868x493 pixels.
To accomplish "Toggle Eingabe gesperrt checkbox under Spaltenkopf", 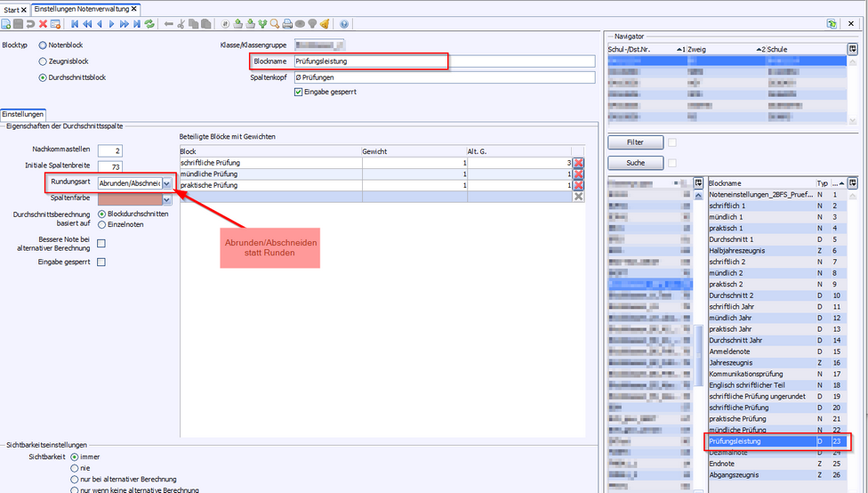I will tap(299, 92).
